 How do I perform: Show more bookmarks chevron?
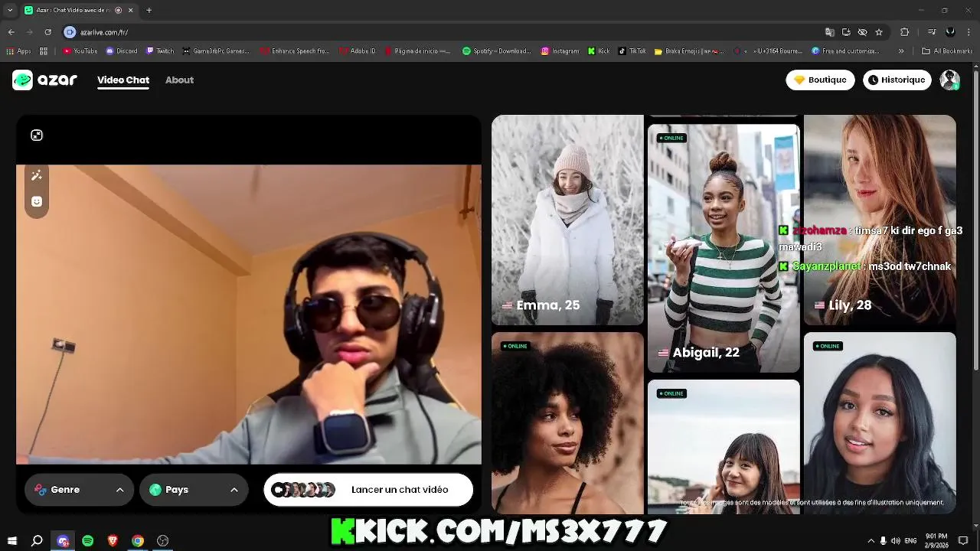pos(901,51)
